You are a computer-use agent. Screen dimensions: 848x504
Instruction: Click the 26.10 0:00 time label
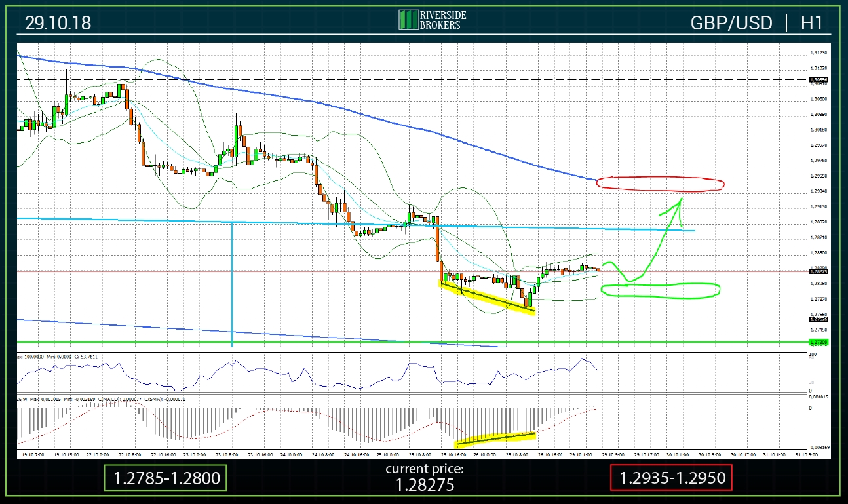click(x=484, y=454)
